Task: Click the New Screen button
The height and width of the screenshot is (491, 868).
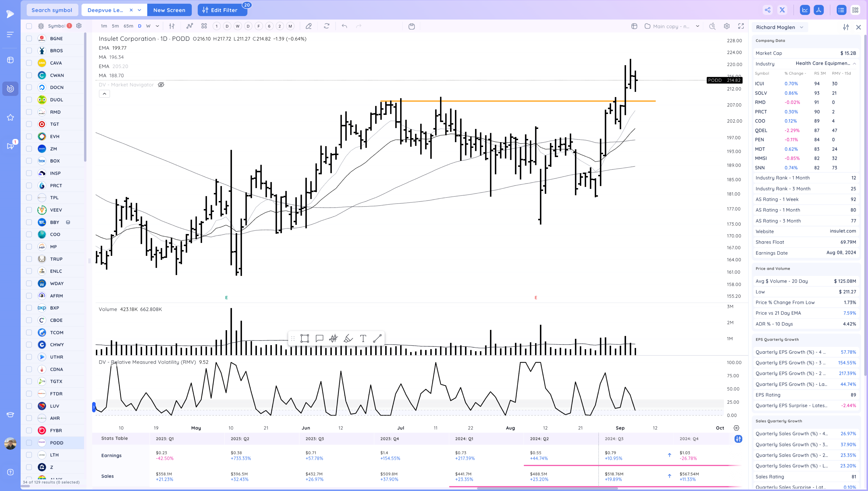Action: click(169, 10)
